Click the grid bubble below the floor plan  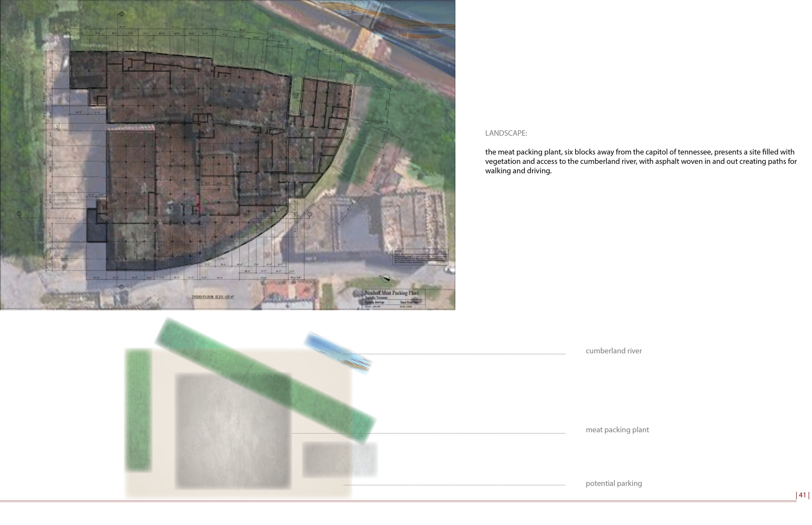click(x=121, y=287)
